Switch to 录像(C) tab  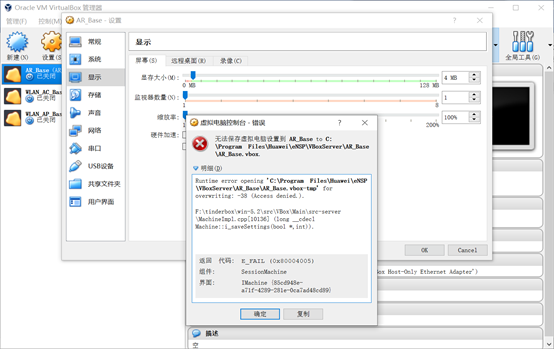[x=231, y=61]
